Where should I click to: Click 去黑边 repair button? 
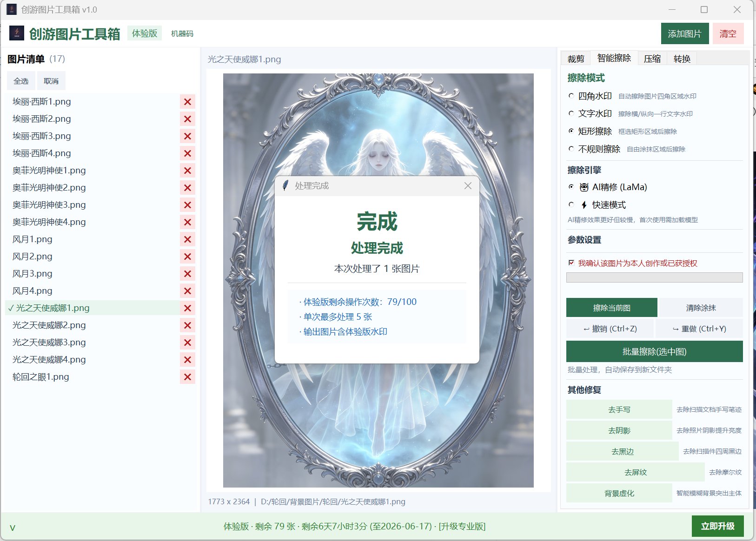point(623,451)
